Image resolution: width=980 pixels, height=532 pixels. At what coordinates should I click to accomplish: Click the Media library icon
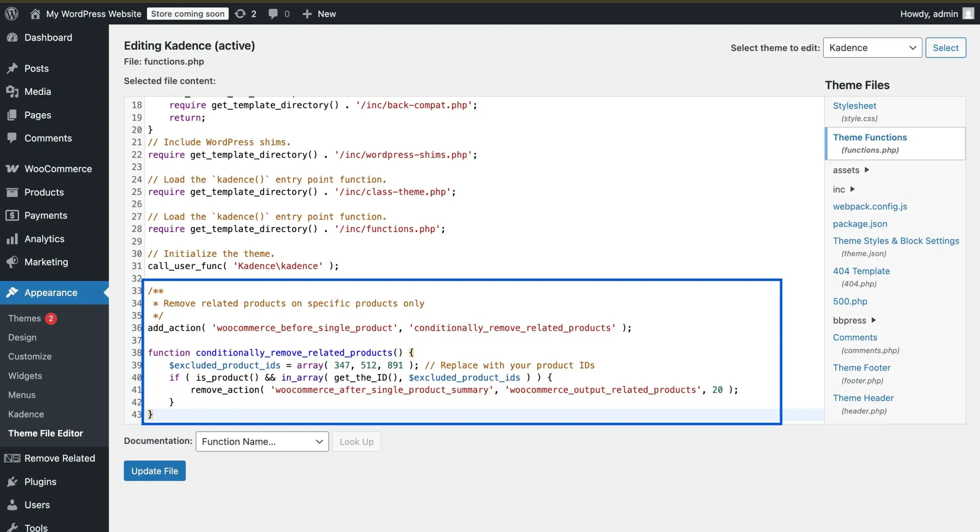[12, 91]
